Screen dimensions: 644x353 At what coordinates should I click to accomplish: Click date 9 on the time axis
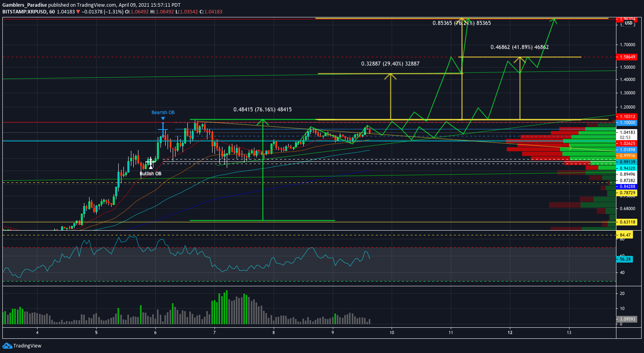tap(333, 332)
